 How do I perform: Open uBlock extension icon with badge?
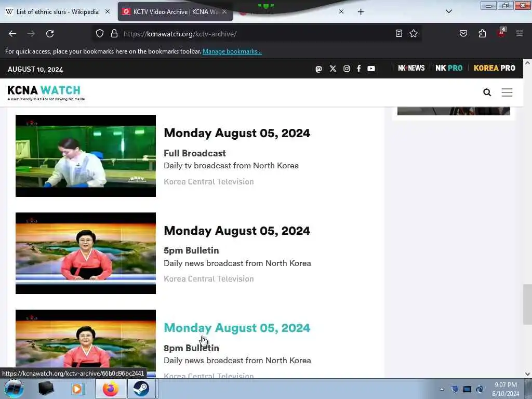click(x=501, y=33)
